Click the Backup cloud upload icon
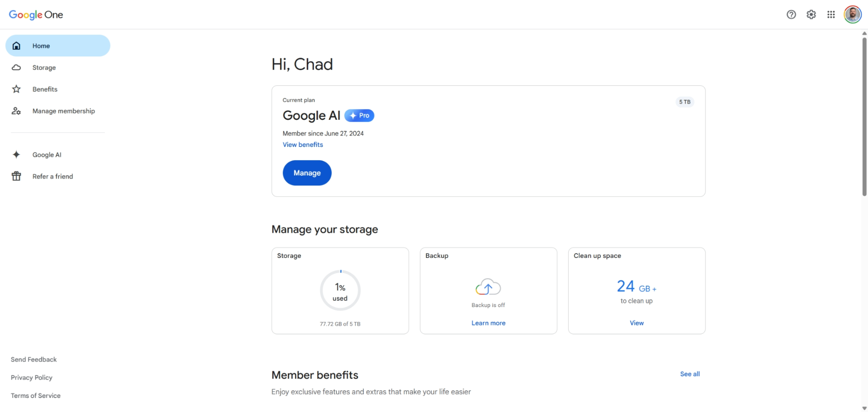 (488, 287)
